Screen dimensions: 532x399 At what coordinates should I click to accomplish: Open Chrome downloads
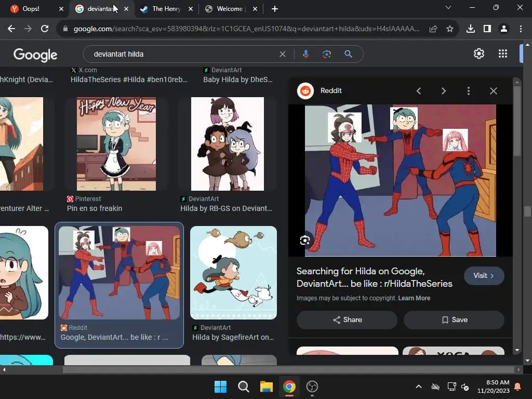point(471,29)
